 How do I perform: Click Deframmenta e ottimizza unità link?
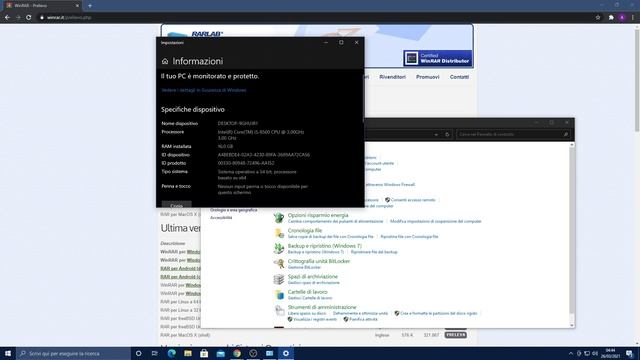pos(360,313)
